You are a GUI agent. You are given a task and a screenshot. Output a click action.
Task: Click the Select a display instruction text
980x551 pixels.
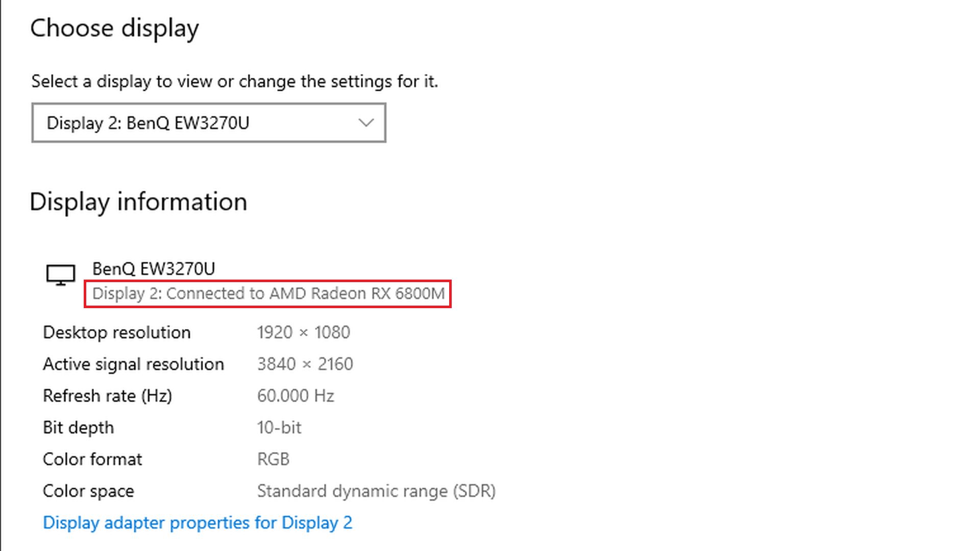235,82
